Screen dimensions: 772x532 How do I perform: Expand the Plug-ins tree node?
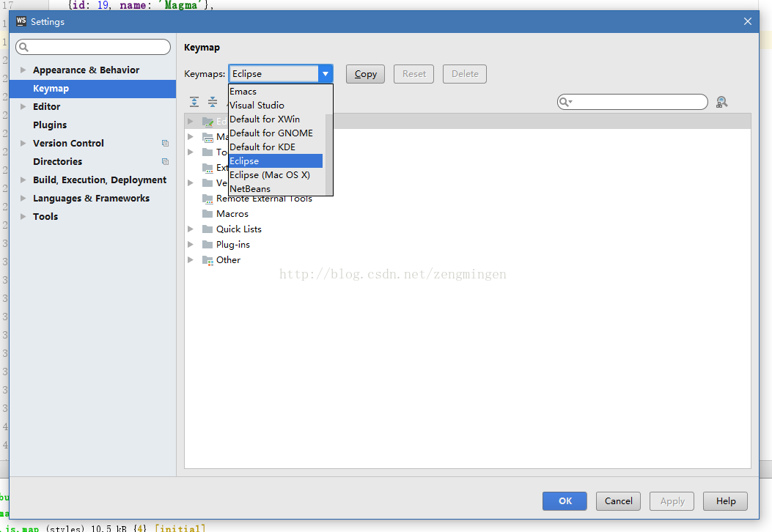[191, 244]
